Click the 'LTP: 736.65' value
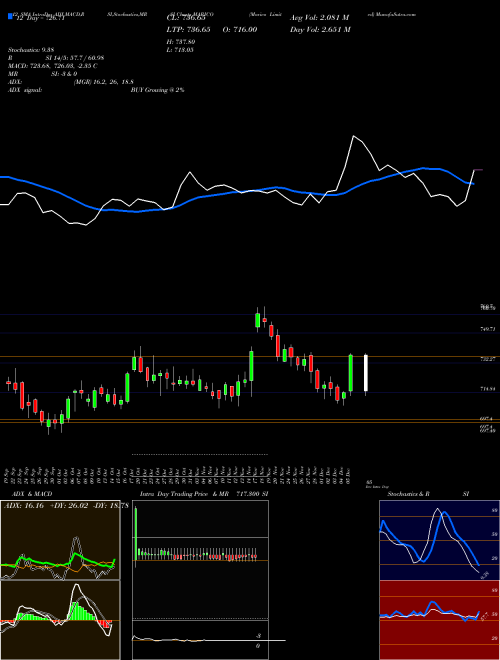 coord(190,29)
